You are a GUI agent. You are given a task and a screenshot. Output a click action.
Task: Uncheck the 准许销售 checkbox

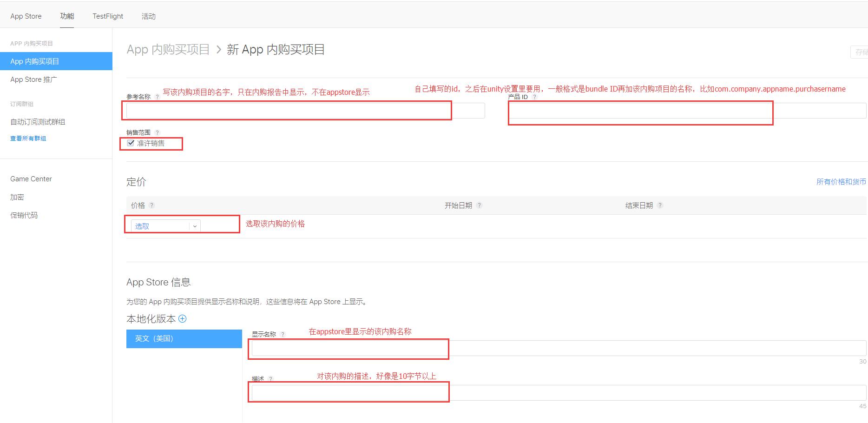pos(131,143)
